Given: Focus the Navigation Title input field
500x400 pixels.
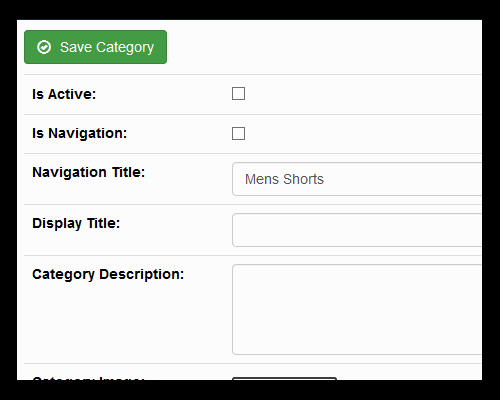Looking at the screenshot, I should pos(357,179).
